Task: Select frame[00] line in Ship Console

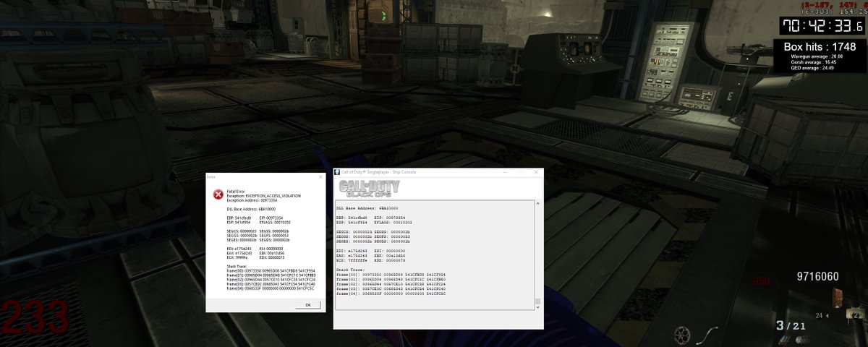Action: [390, 275]
